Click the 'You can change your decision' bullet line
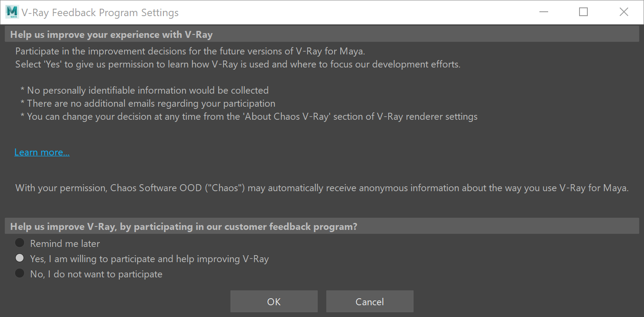This screenshot has height=317, width=644. pyautogui.click(x=249, y=117)
